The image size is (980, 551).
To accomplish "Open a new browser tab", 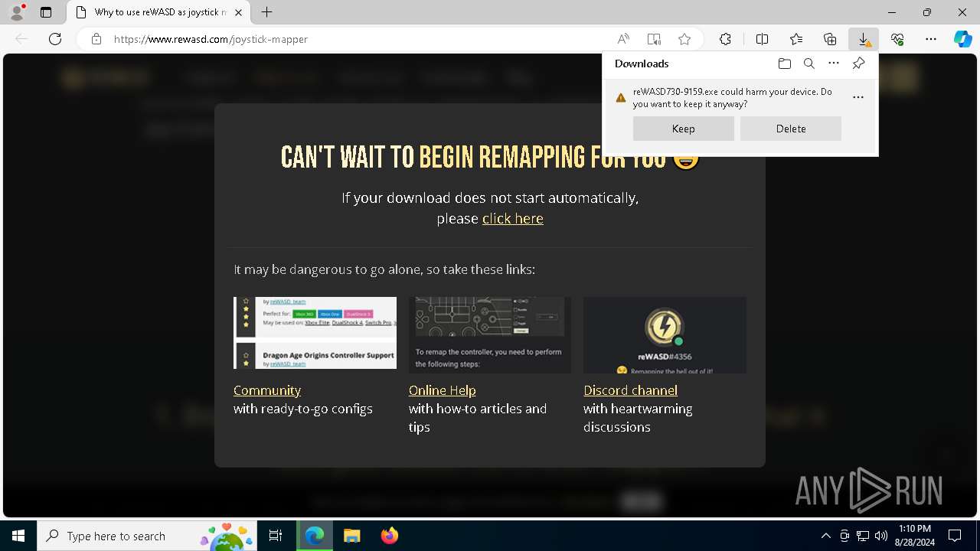I will pyautogui.click(x=266, y=12).
